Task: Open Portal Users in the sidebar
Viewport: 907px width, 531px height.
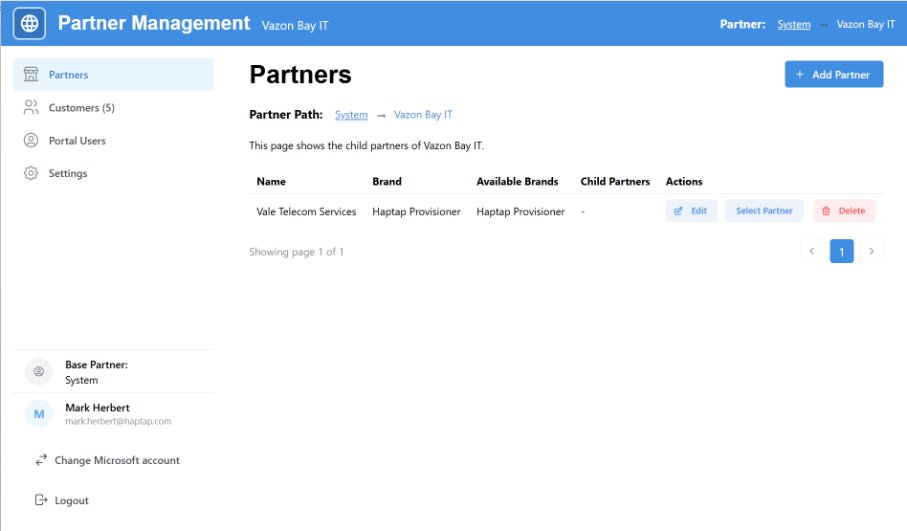Action: coord(77,141)
